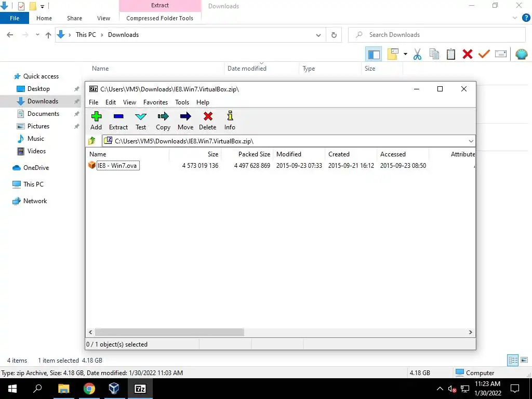This screenshot has height=399, width=532.
Task: Refresh the Downloads folder view
Action: click(x=334, y=35)
